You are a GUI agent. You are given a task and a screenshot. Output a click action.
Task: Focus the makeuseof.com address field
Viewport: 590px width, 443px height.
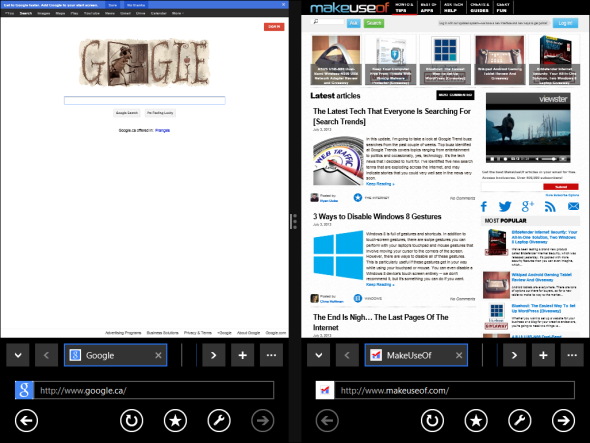click(x=455, y=390)
